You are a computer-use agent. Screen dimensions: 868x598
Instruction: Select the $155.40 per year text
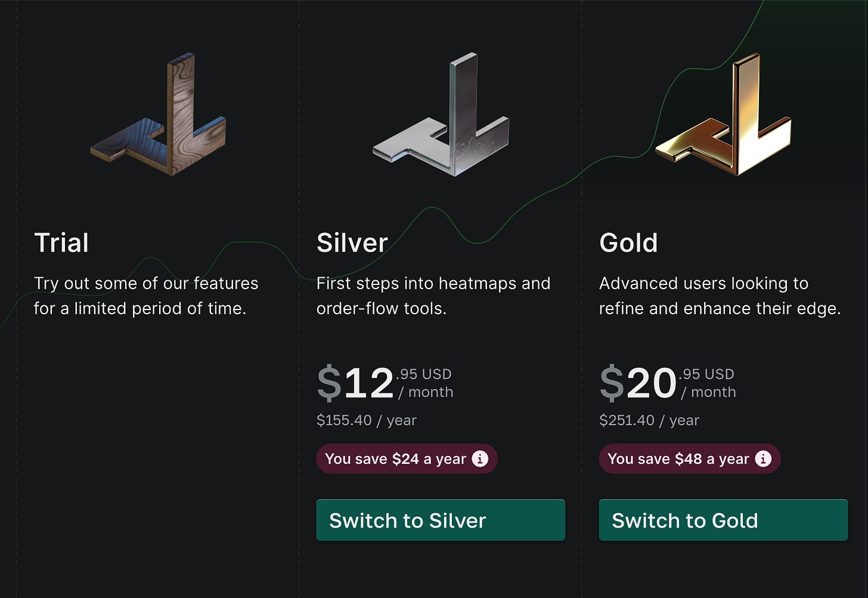[367, 420]
